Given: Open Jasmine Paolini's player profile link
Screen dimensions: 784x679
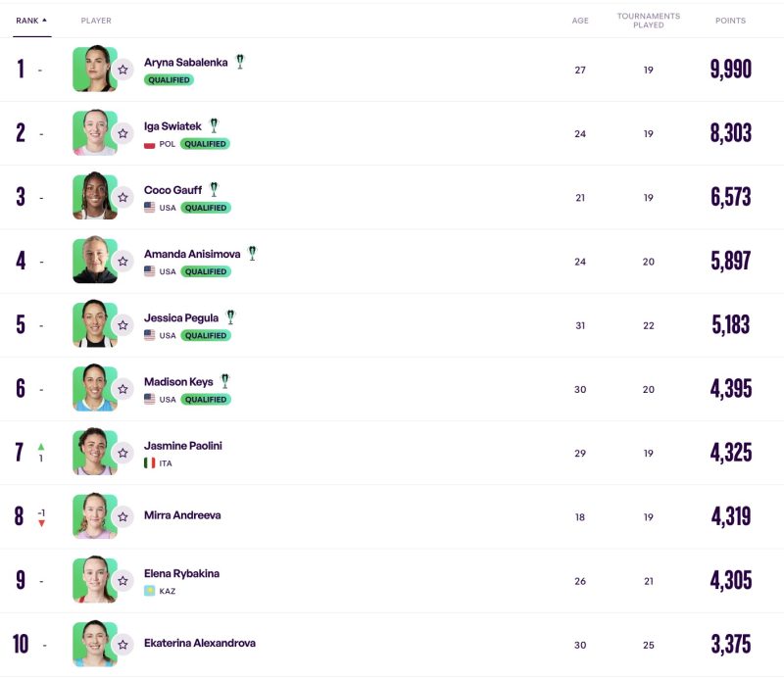Looking at the screenshot, I should (x=183, y=446).
